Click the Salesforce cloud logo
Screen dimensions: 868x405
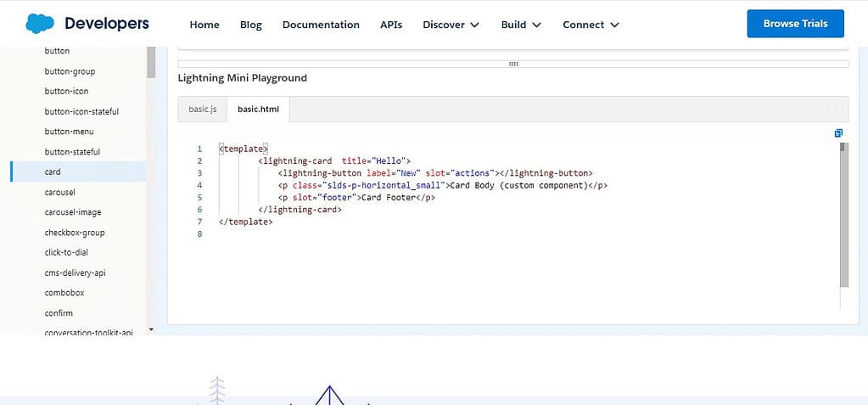coord(40,24)
